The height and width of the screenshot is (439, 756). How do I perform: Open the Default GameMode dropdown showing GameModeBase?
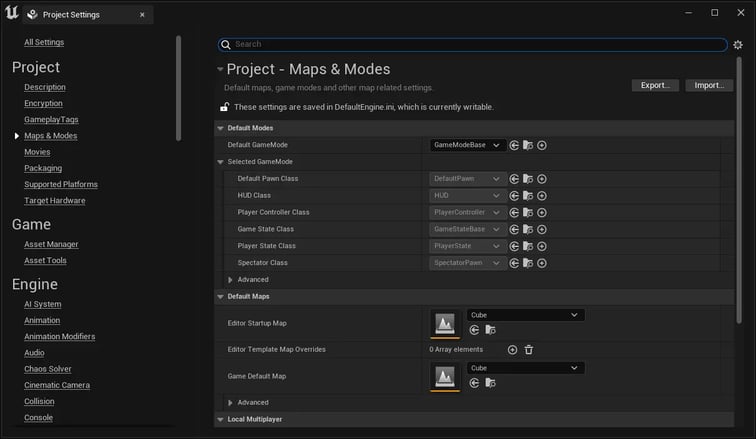point(468,145)
